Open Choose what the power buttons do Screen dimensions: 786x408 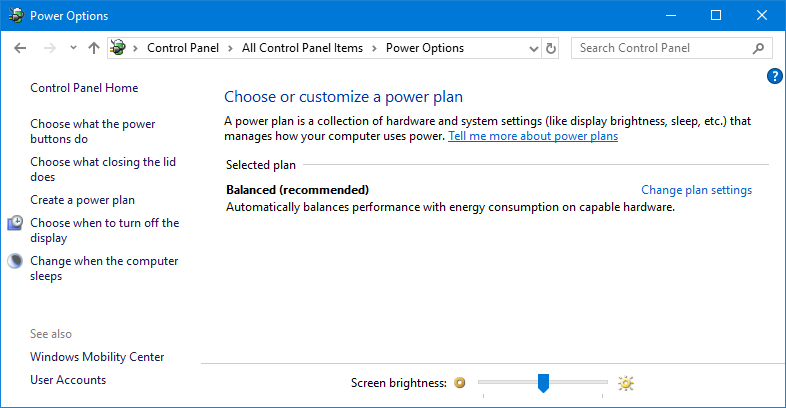[x=93, y=131]
